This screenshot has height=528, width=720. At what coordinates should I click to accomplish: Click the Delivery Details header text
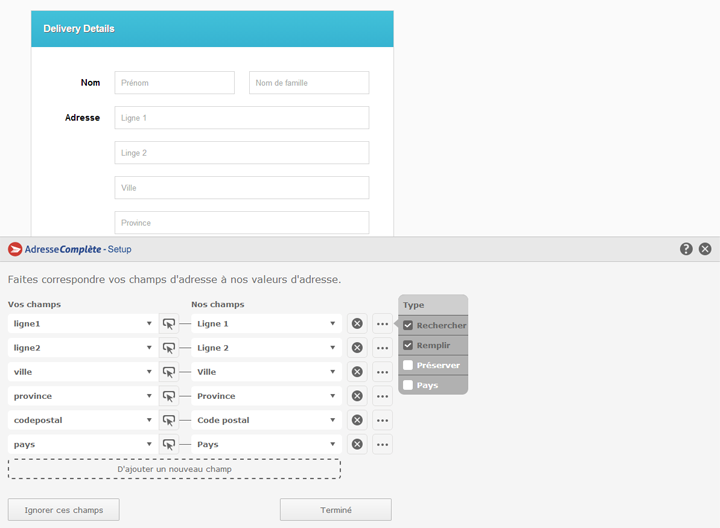coord(79,28)
